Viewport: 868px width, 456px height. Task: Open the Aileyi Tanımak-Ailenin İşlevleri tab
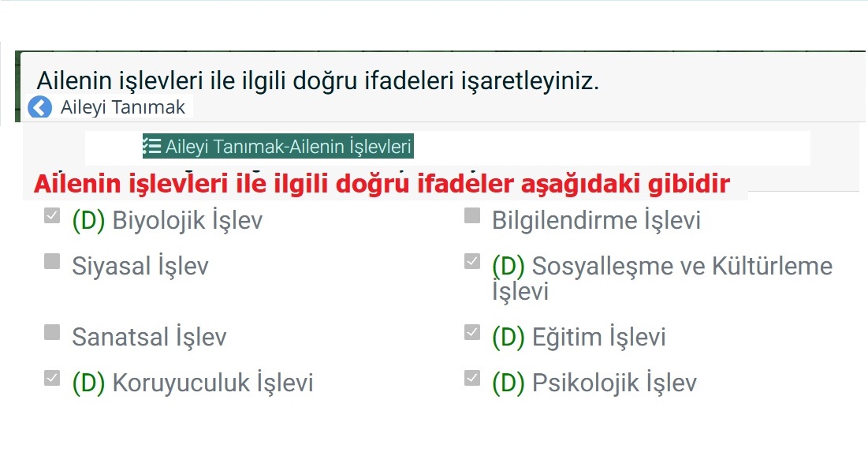point(288,147)
